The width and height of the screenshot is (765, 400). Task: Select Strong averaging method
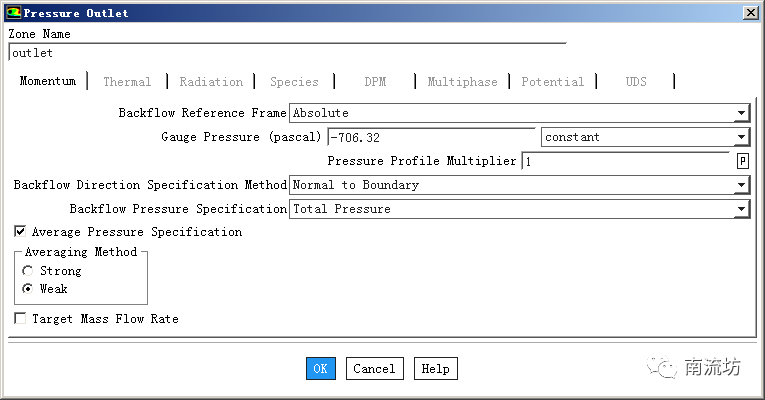click(28, 270)
